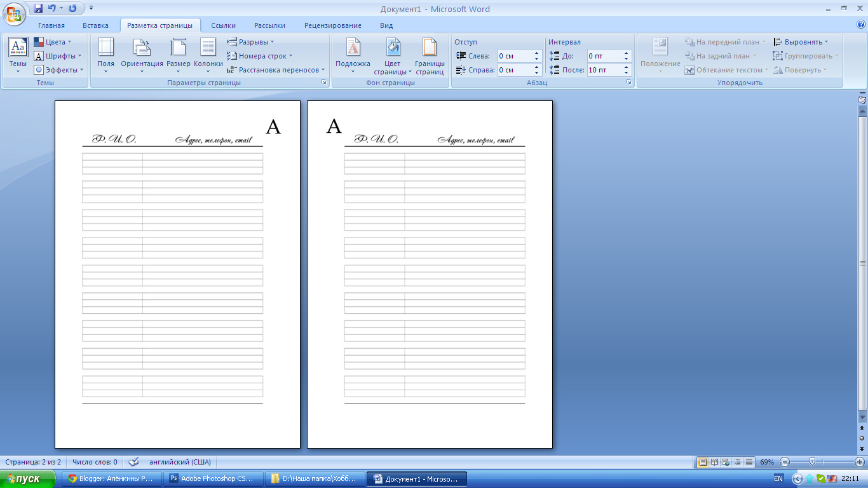Switch to Рассылки tab
The image size is (868, 488).
coord(269,25)
